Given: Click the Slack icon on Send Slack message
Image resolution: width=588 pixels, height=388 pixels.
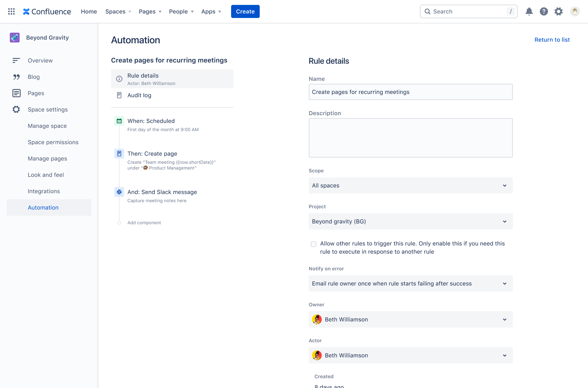Looking at the screenshot, I should click(119, 192).
